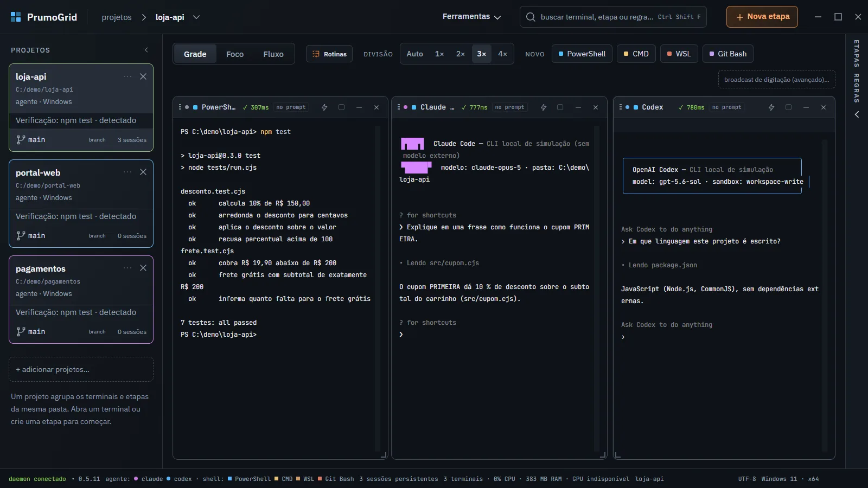This screenshot has height=488, width=868.
Task: Click the Nova etapa button
Action: click(x=762, y=17)
